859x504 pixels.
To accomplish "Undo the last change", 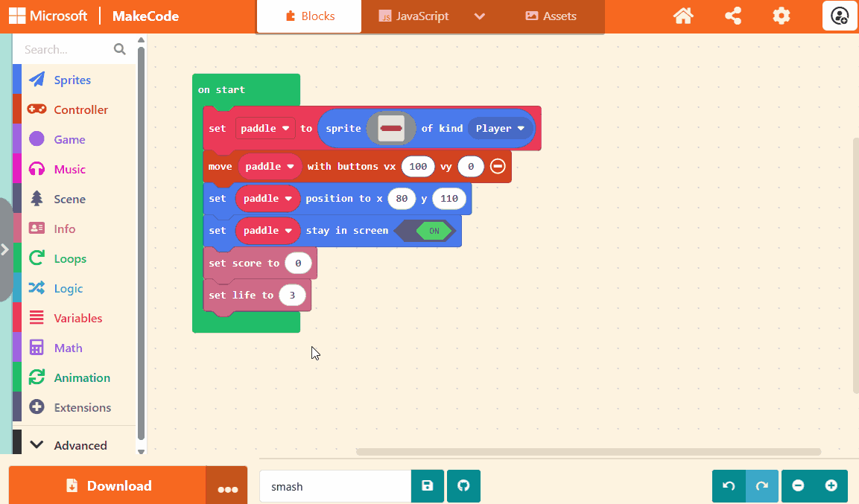I will [729, 486].
